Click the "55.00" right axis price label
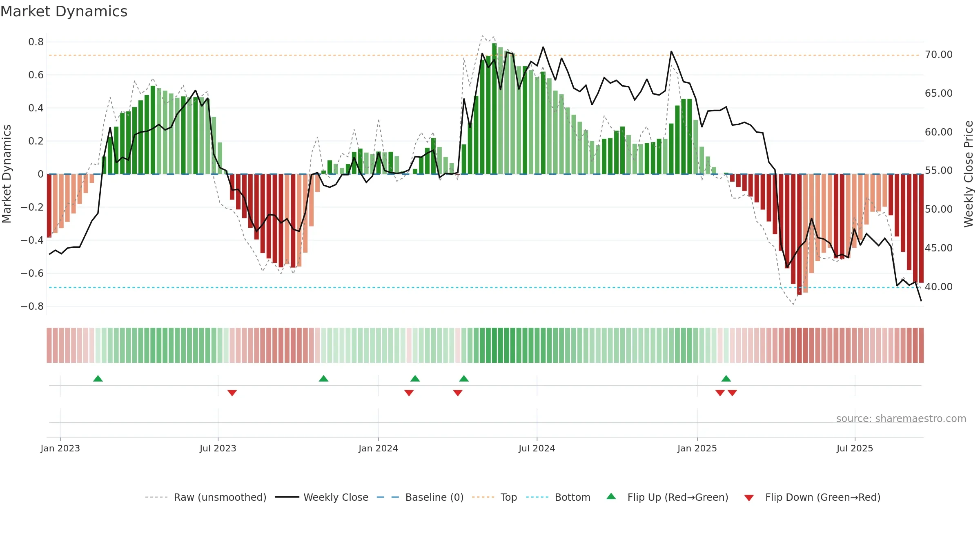The width and height of the screenshot is (980, 551). point(939,171)
